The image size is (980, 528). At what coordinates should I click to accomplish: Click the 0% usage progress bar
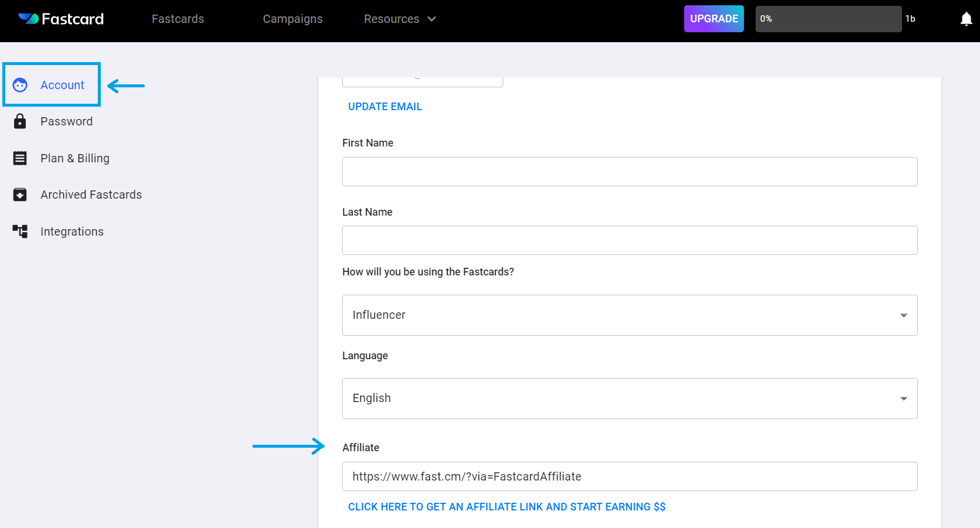(828, 19)
